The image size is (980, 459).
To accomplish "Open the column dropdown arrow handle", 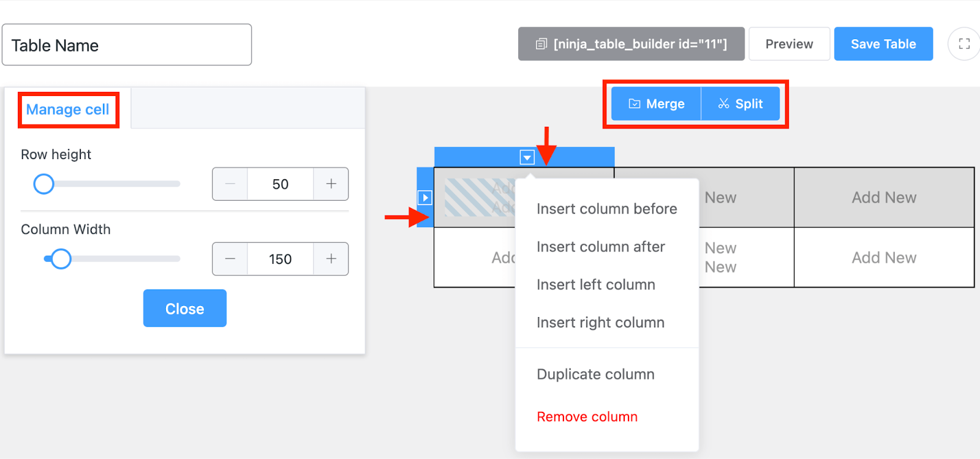I will pos(527,158).
